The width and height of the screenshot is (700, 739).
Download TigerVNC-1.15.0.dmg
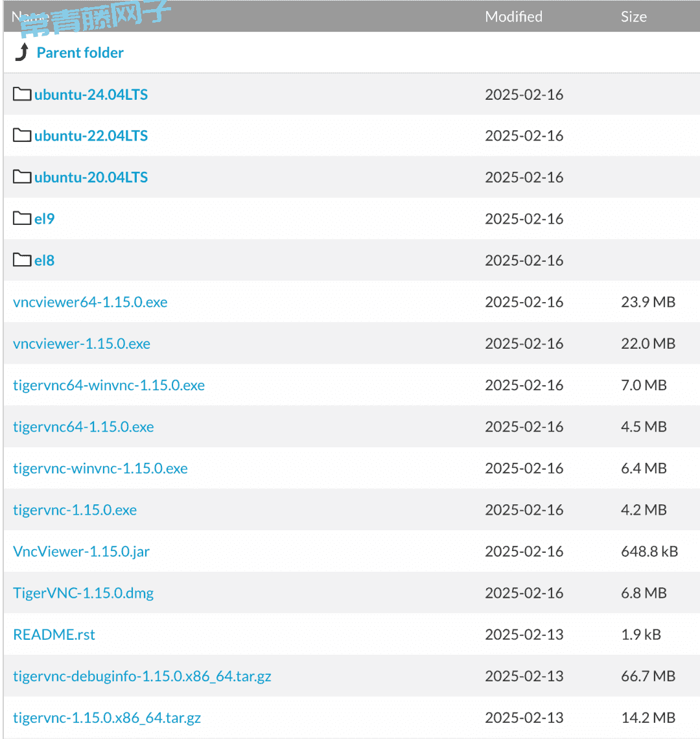click(x=84, y=593)
